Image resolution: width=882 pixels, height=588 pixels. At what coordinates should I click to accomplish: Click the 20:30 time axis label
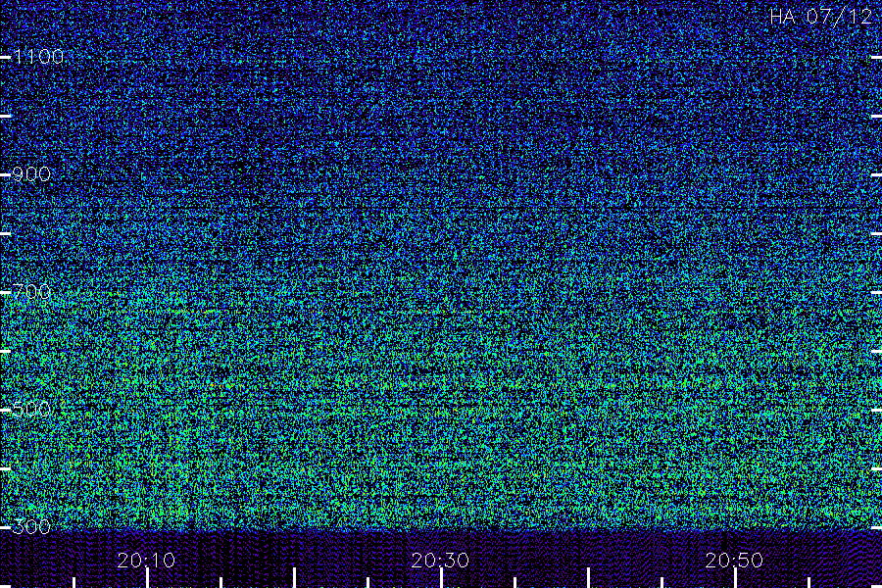pyautogui.click(x=440, y=561)
